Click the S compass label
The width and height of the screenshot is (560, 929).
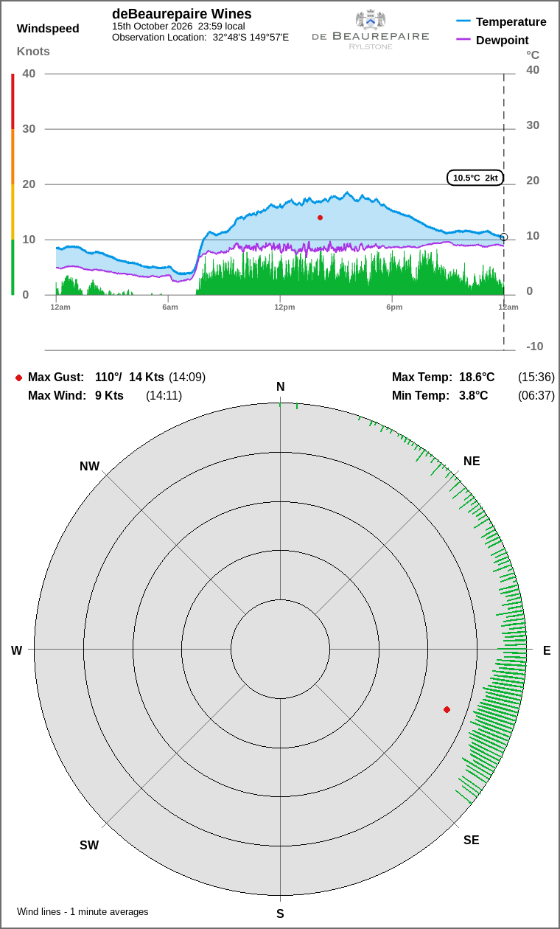click(280, 914)
